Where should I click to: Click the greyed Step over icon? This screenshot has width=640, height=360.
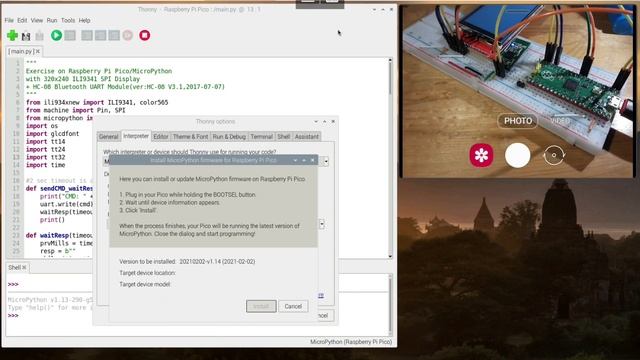(87, 36)
